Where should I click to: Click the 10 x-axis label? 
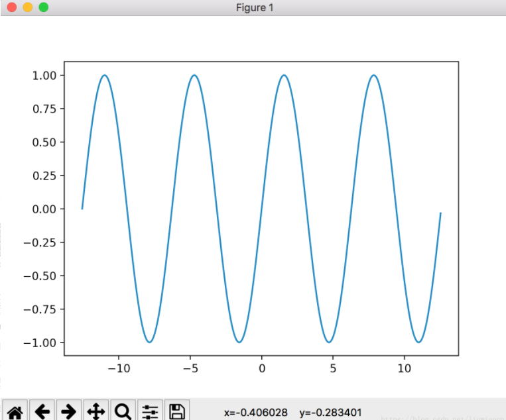(405, 368)
